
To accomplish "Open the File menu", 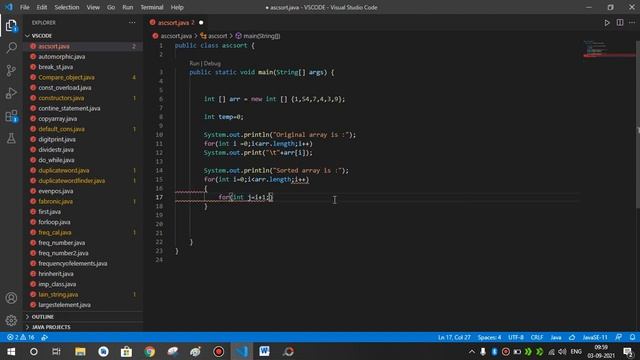I will coord(24,7).
